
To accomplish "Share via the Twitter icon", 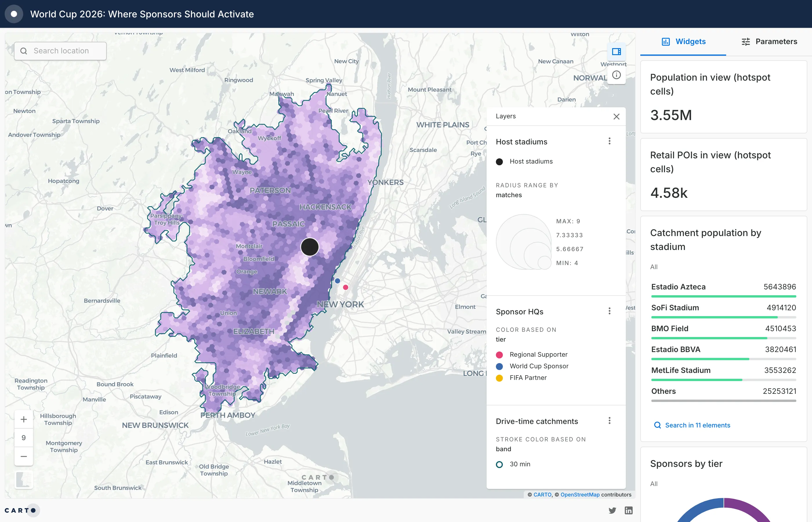I will pyautogui.click(x=612, y=510).
